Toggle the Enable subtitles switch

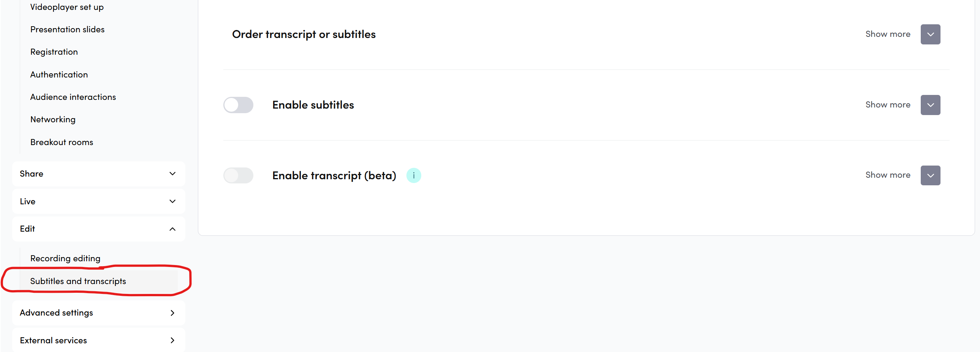pyautogui.click(x=238, y=105)
